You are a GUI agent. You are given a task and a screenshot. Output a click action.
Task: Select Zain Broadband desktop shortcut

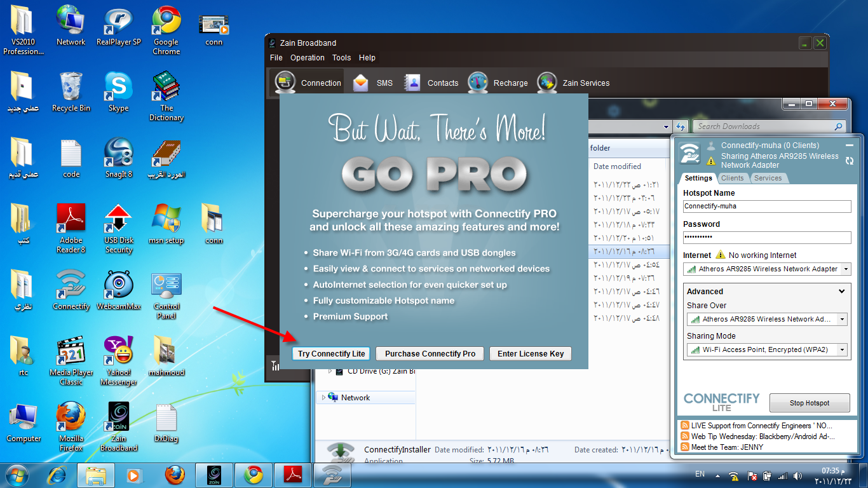[119, 426]
